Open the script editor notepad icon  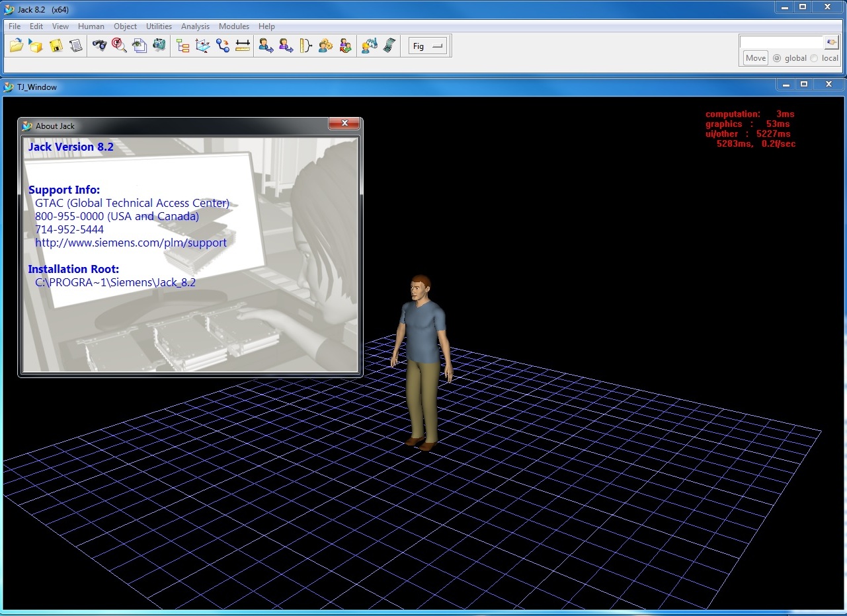coord(76,46)
